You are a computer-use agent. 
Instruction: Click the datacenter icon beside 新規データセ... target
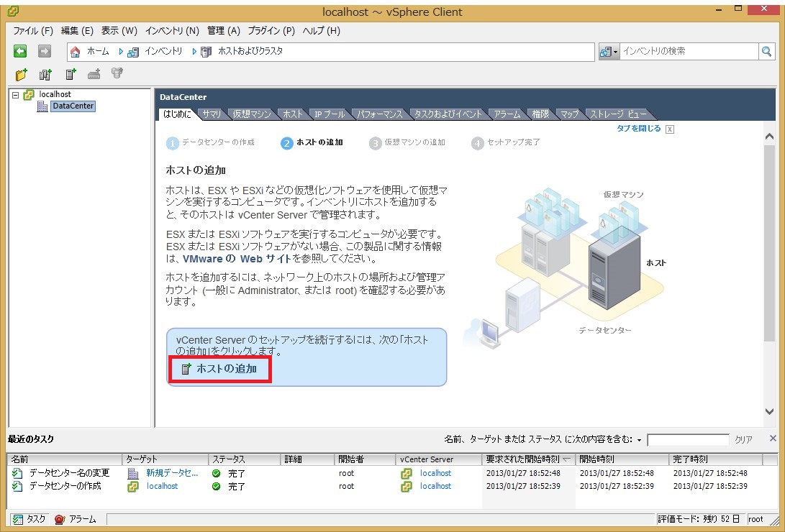click(x=133, y=473)
